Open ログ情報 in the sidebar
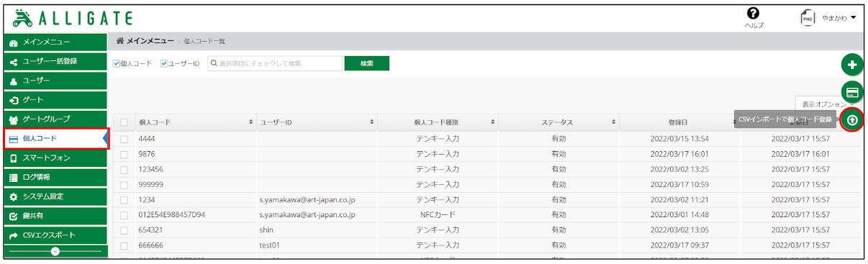 click(55, 177)
